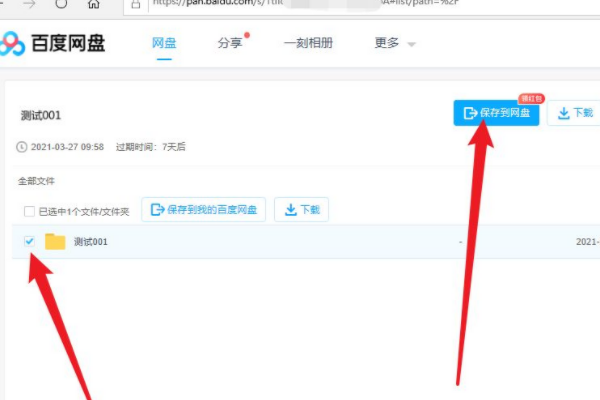Click the 2021-03-27 09:58 timestamp text
Image resolution: width=600 pixels, height=400 pixels.
pyautogui.click(x=67, y=147)
